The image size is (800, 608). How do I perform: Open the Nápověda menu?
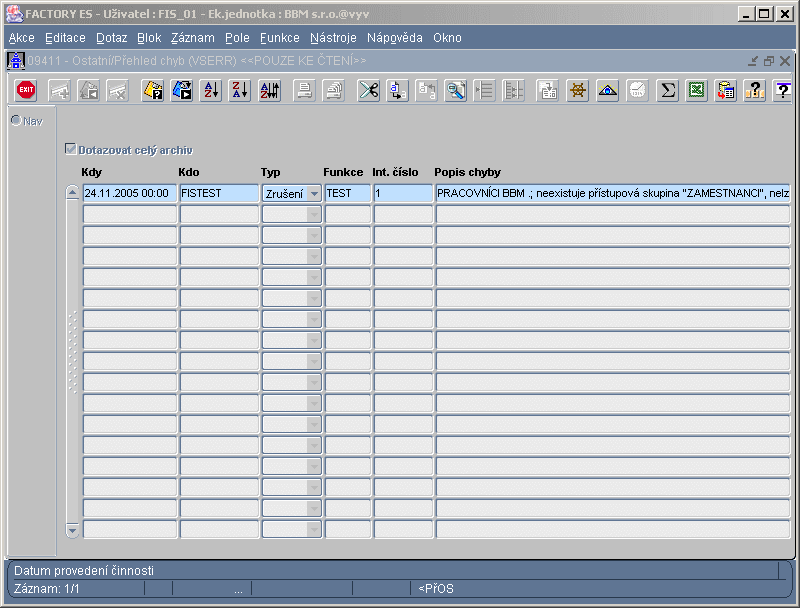[395, 38]
